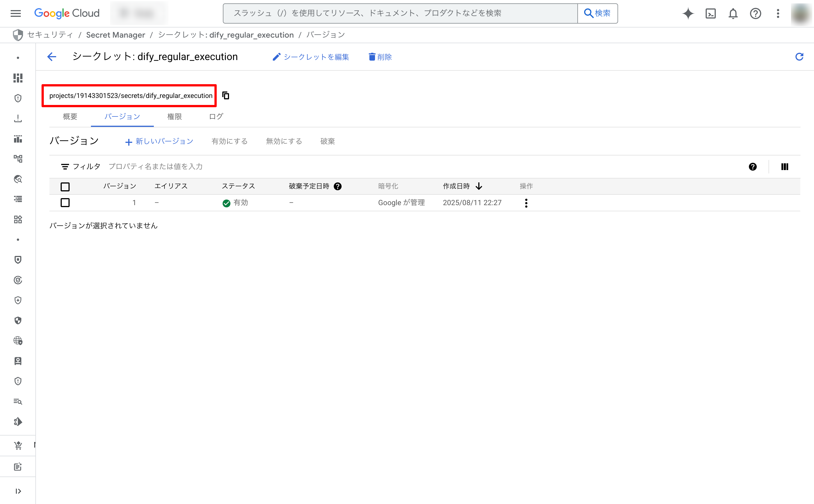Click 新しいバージョン button

coord(159,141)
